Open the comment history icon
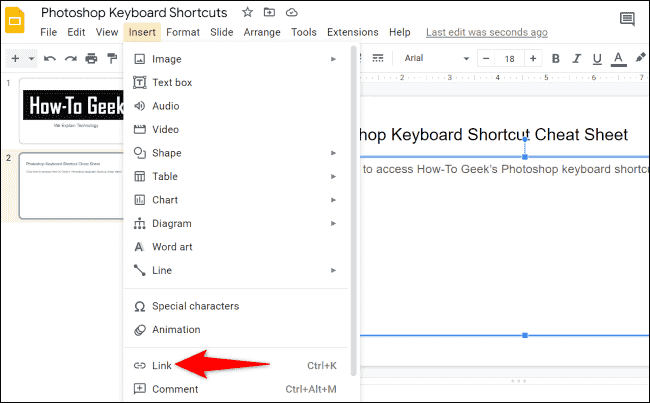 627,19
